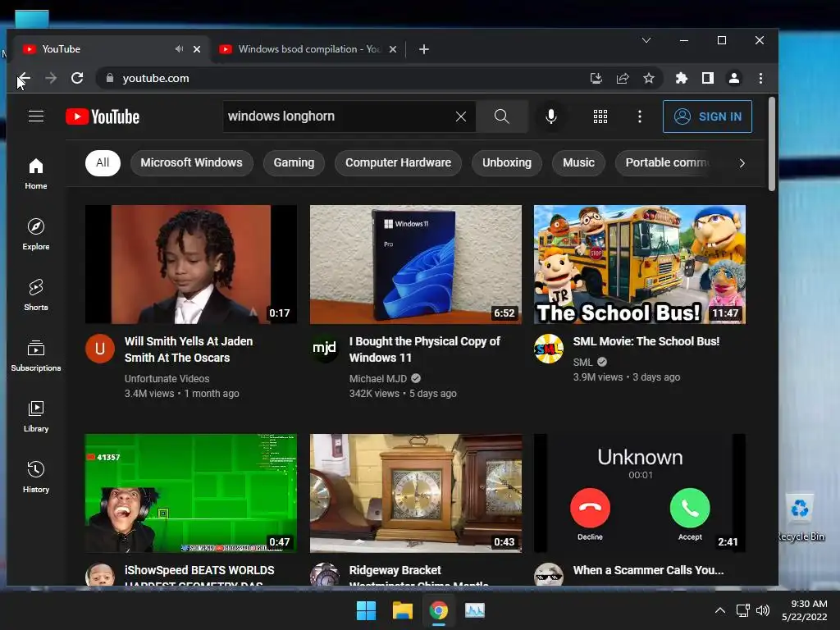Reload the page
The height and width of the screenshot is (630, 840).
tap(77, 78)
